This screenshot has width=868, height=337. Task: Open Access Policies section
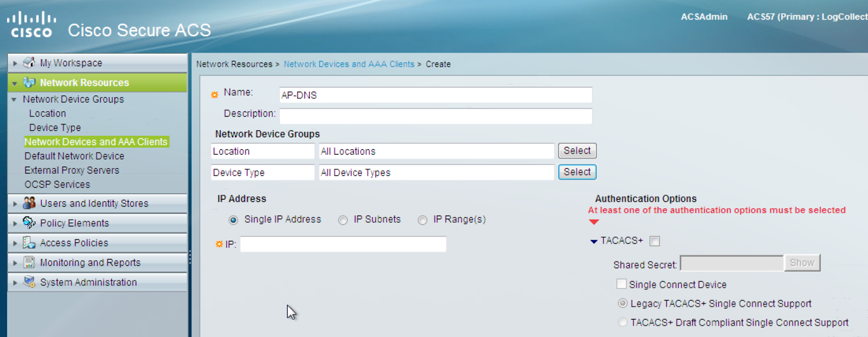click(74, 243)
